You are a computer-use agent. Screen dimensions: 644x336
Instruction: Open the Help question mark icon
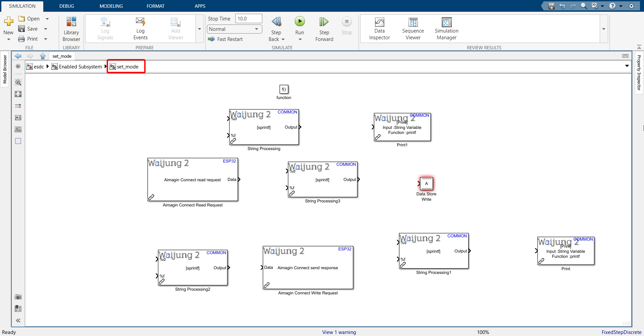(x=612, y=6)
